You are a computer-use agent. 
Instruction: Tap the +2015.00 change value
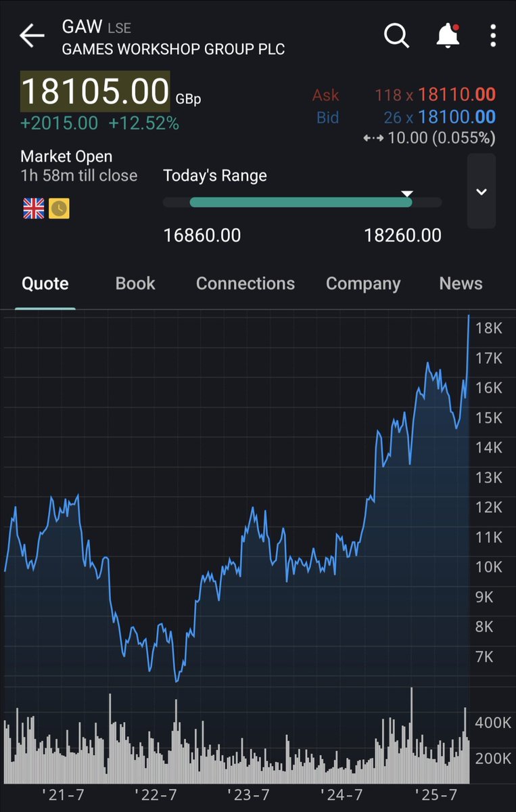(x=60, y=124)
